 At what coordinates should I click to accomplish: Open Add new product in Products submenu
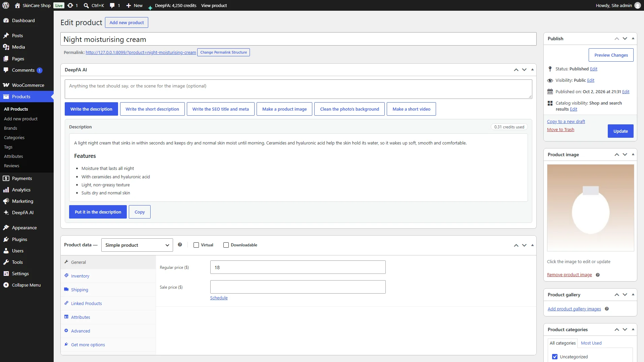21,119
